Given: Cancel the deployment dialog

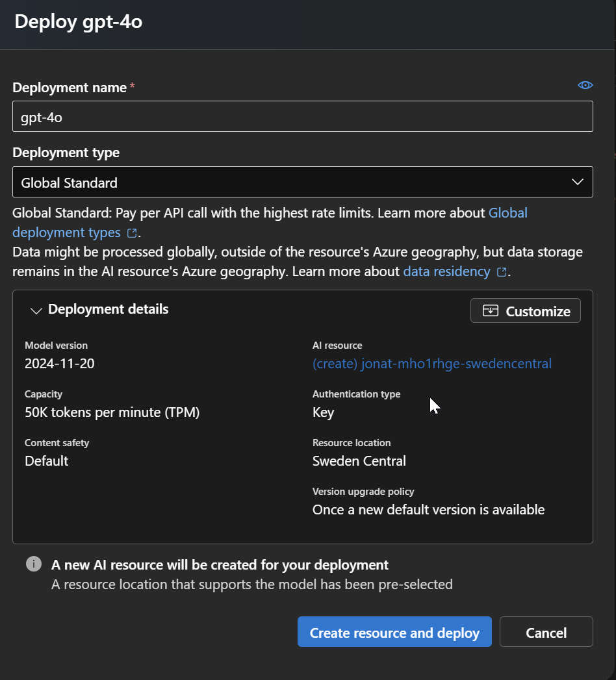Looking at the screenshot, I should pos(546,631).
